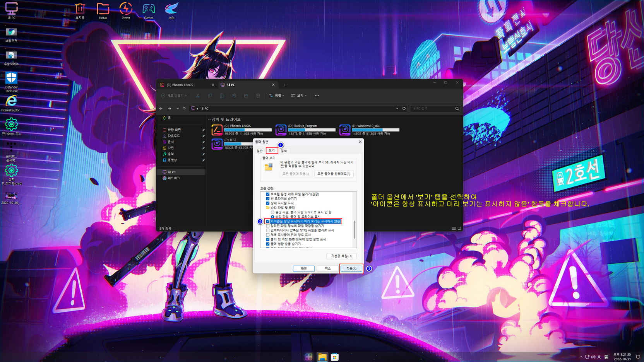Viewport: 644px width, 362px height.
Task: Open File Explorer from the taskbar
Action: point(322,357)
